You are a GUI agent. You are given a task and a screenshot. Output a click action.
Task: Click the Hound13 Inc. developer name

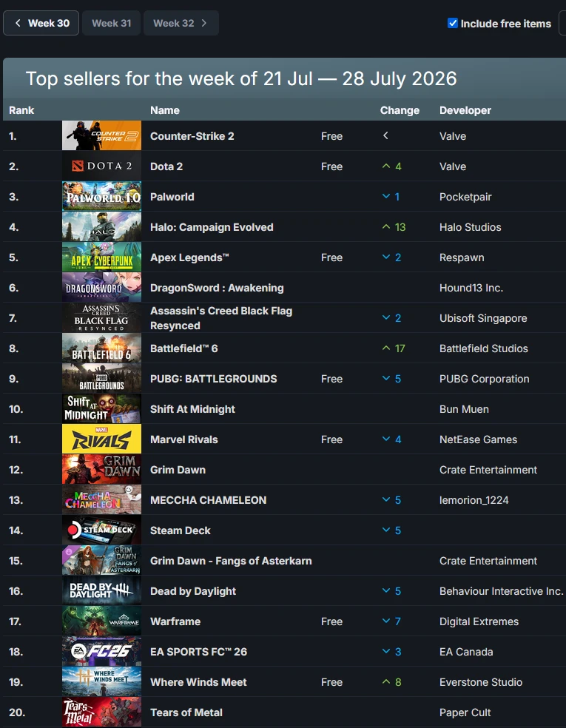tap(471, 288)
